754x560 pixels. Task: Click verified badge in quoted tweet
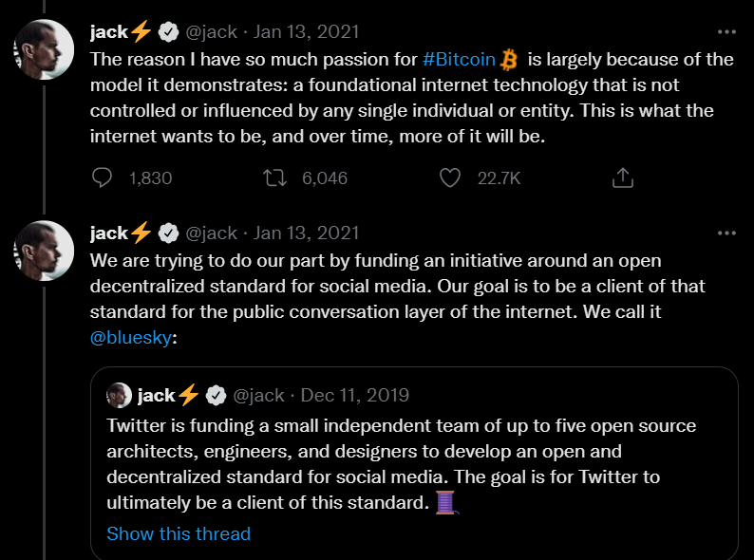tap(216, 395)
